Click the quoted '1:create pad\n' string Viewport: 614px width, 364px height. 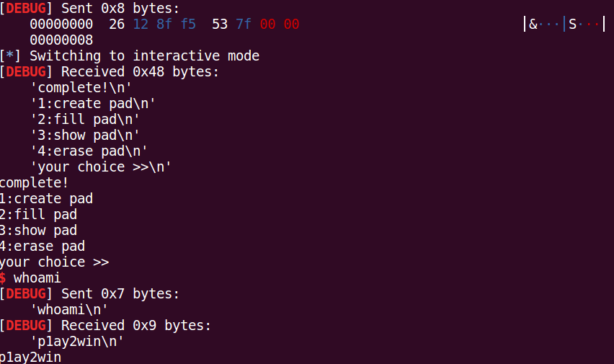tap(93, 104)
